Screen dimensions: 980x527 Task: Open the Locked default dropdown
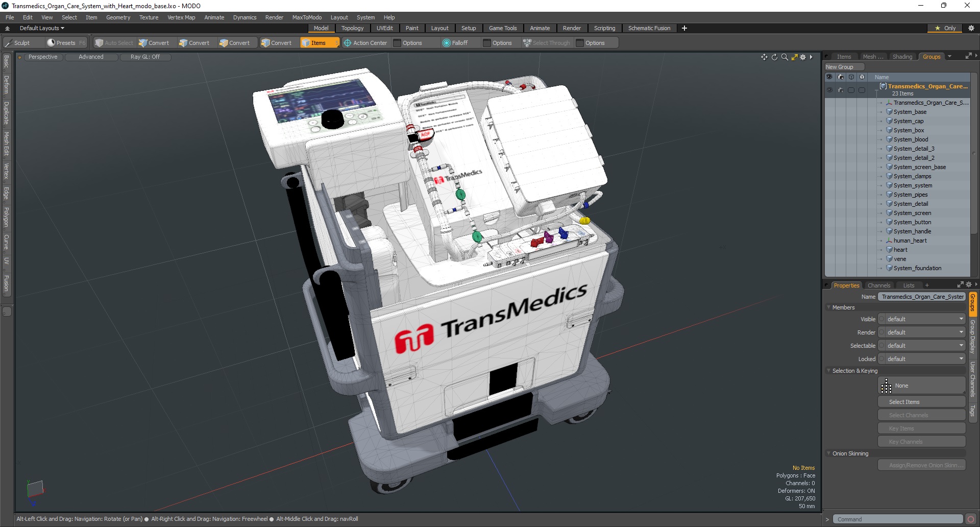[925, 359]
